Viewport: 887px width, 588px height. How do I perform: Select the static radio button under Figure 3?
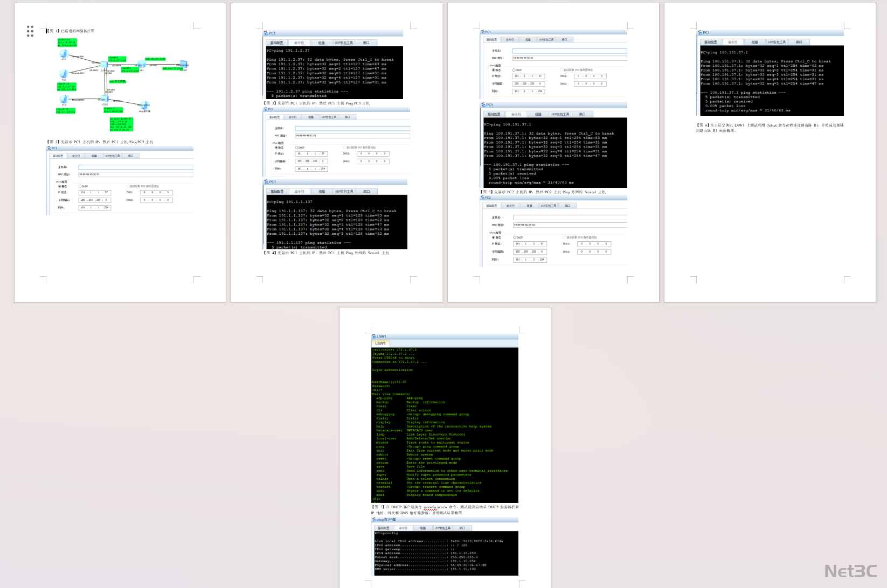pyautogui.click(x=276, y=148)
